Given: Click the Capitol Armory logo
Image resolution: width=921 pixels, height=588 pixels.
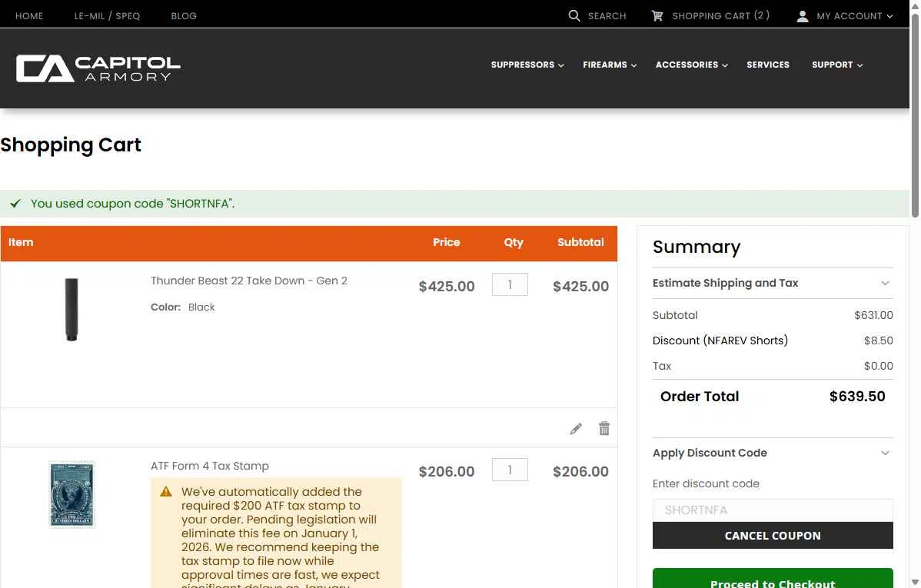Looking at the screenshot, I should [98, 68].
